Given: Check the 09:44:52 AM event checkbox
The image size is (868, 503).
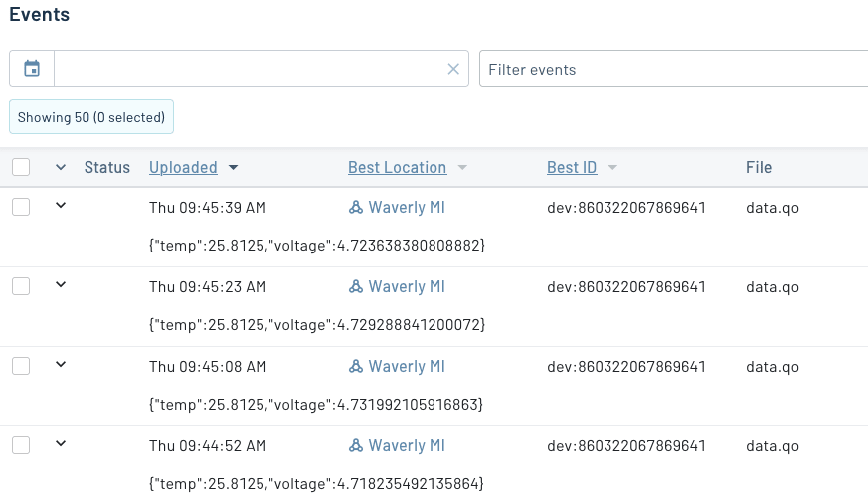Looking at the screenshot, I should tap(21, 445).
